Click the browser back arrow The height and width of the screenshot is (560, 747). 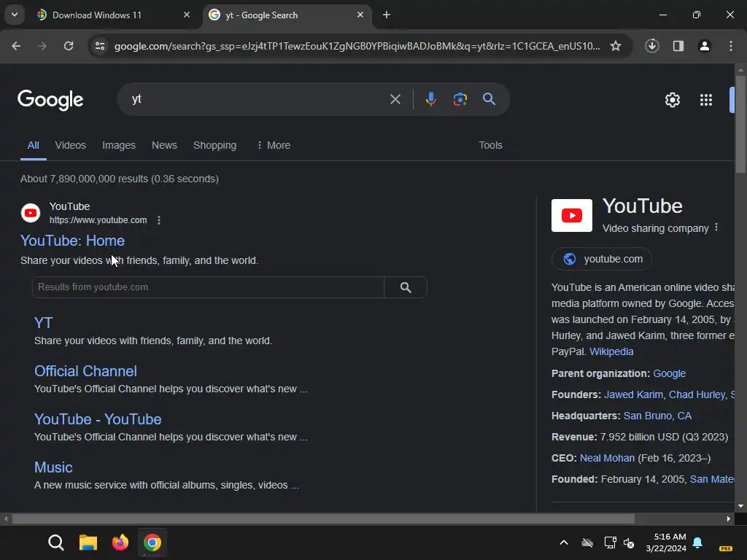pyautogui.click(x=16, y=46)
